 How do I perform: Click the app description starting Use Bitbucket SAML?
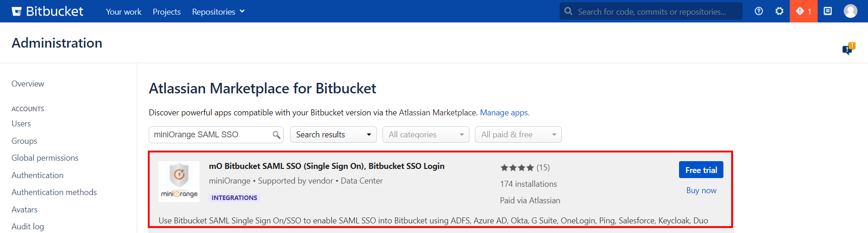pyautogui.click(x=433, y=221)
